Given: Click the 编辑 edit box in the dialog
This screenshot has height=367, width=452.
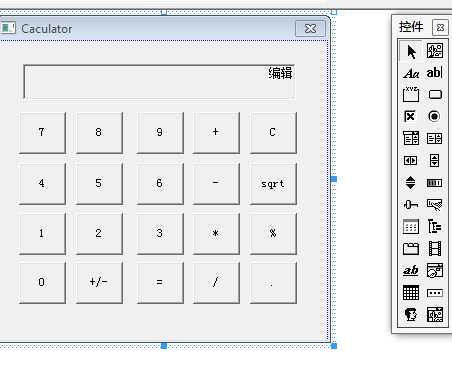Looking at the screenshot, I should (x=159, y=82).
